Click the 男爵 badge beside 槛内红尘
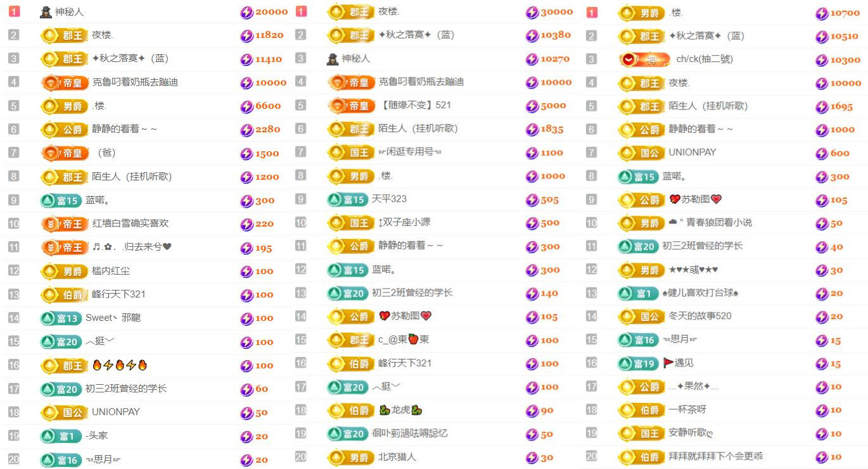This screenshot has height=469, width=868. click(x=65, y=272)
